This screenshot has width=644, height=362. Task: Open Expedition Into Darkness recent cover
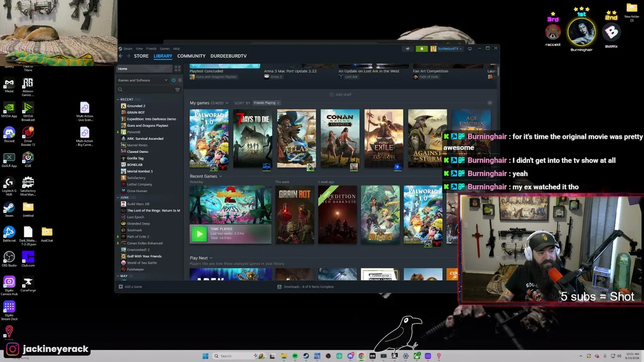coord(338,215)
